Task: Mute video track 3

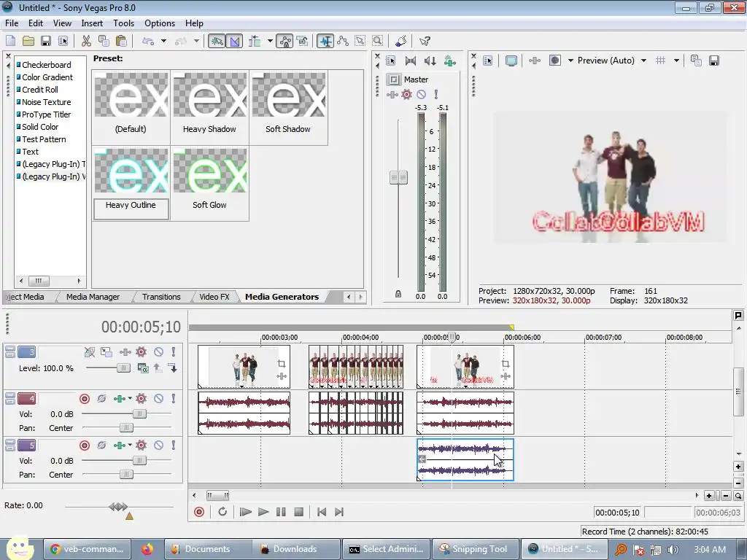Action: [158, 352]
